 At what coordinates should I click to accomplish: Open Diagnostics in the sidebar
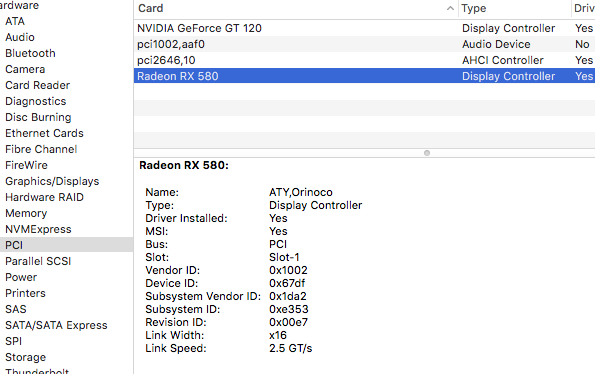pyautogui.click(x=36, y=101)
